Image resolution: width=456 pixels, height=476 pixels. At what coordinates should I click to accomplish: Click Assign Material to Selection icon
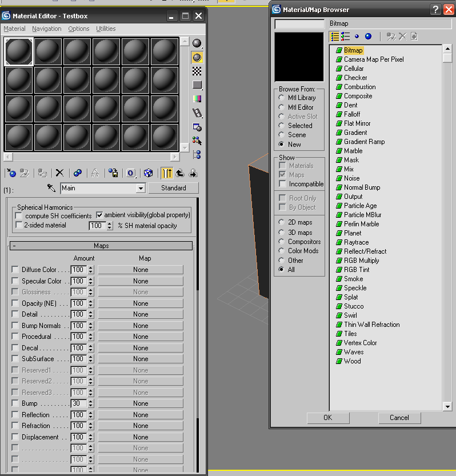(x=42, y=173)
